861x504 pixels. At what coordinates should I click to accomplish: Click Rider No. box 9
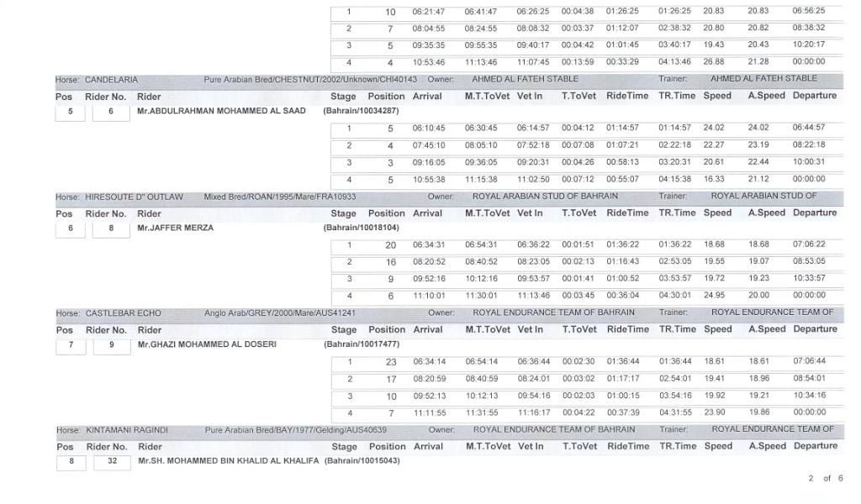[x=112, y=345]
